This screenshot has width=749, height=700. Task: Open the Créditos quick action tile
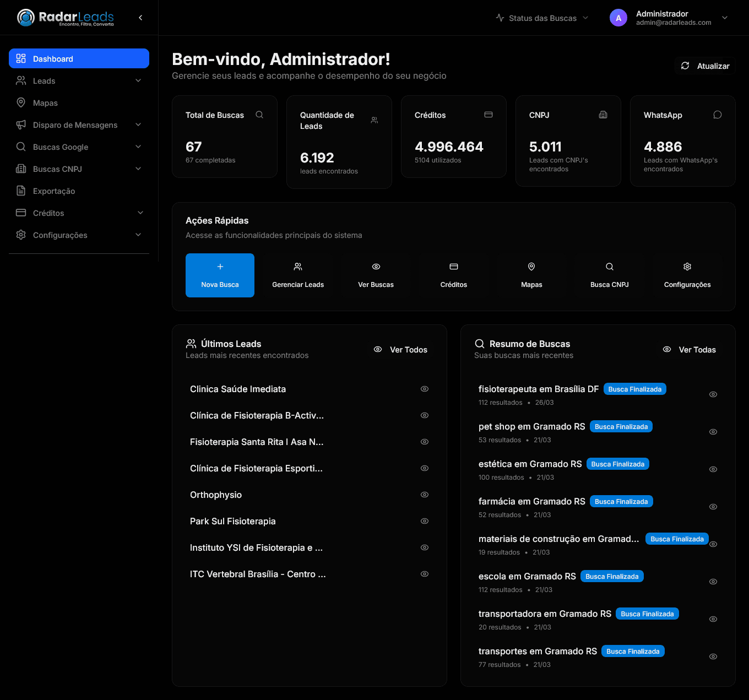[454, 275]
